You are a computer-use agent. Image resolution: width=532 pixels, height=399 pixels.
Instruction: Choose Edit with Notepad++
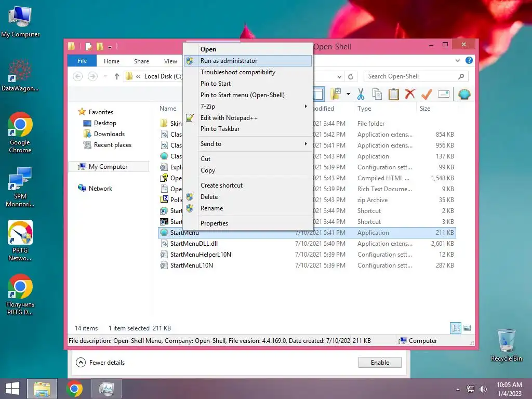pos(248,118)
